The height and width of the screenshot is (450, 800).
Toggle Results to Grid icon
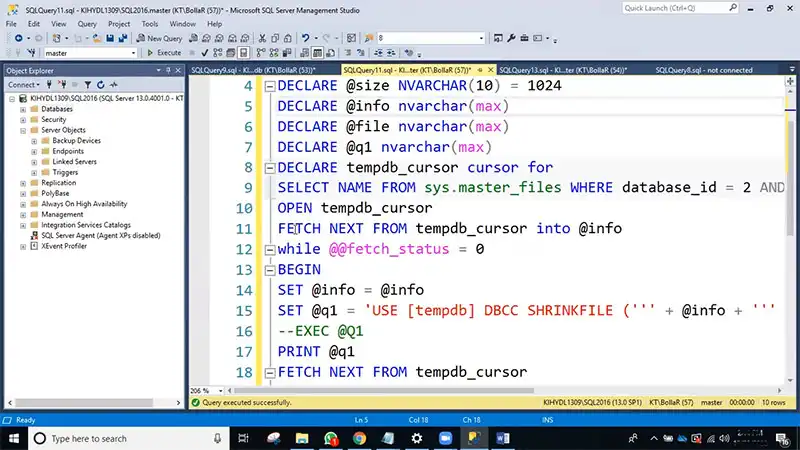[317, 53]
